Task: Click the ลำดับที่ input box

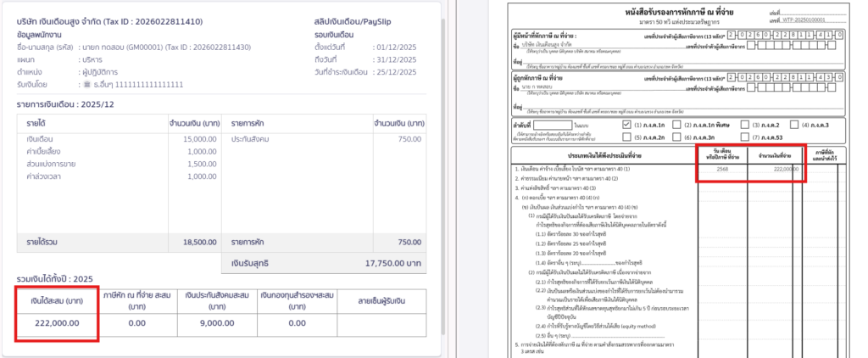Action: tap(554, 124)
